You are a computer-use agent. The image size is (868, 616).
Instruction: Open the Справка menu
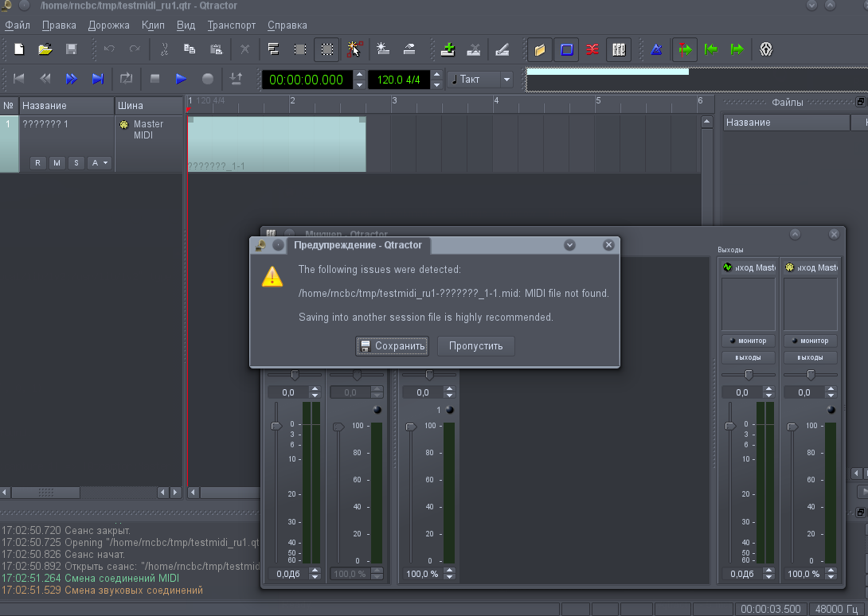(x=287, y=25)
